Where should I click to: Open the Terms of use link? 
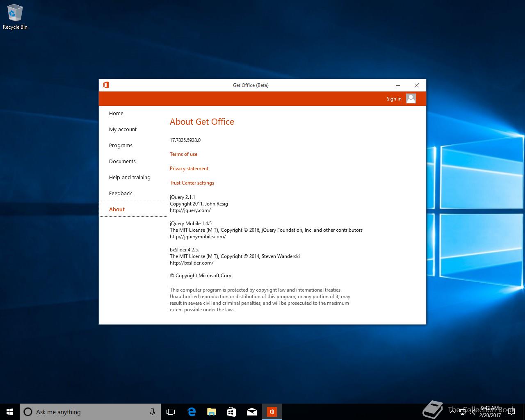[x=183, y=154]
